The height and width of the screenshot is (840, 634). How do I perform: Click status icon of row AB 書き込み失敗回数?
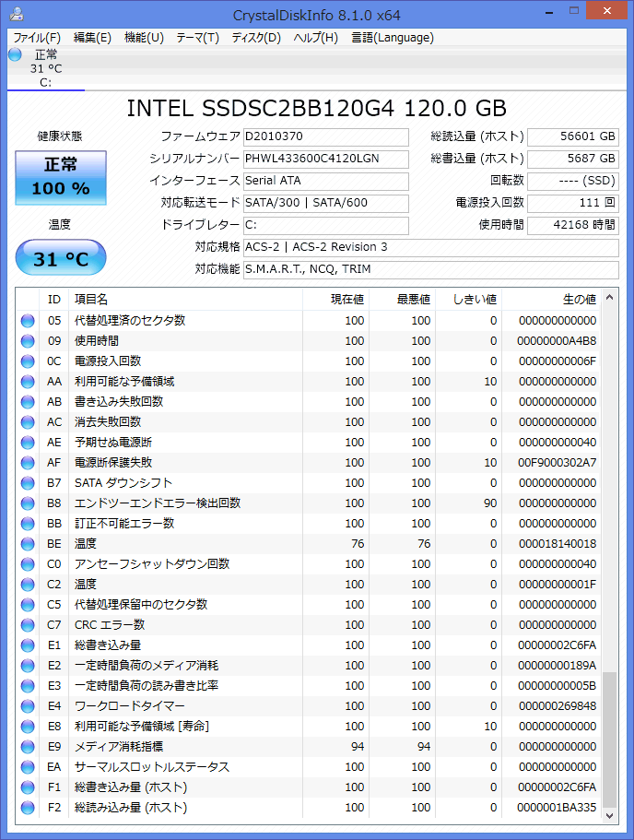pos(28,402)
